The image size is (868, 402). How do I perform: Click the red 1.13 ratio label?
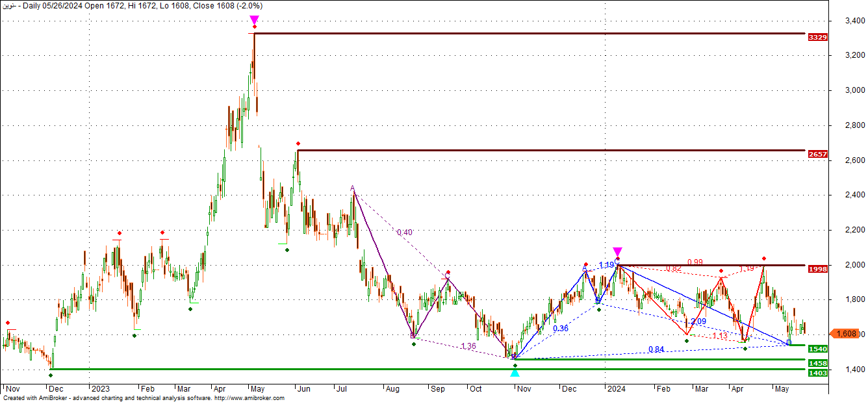[719, 336]
